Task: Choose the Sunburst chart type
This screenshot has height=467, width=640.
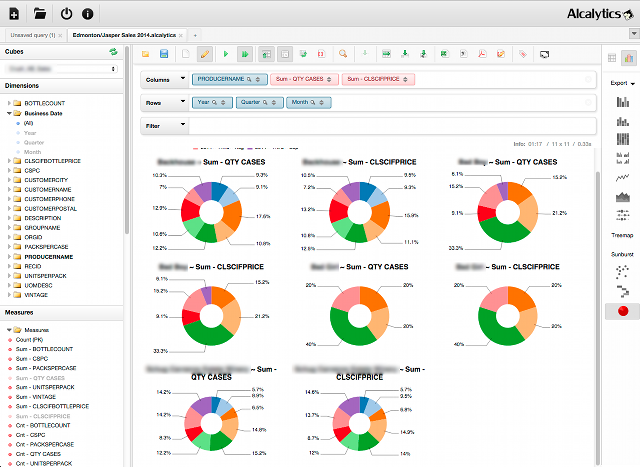Action: [622, 254]
